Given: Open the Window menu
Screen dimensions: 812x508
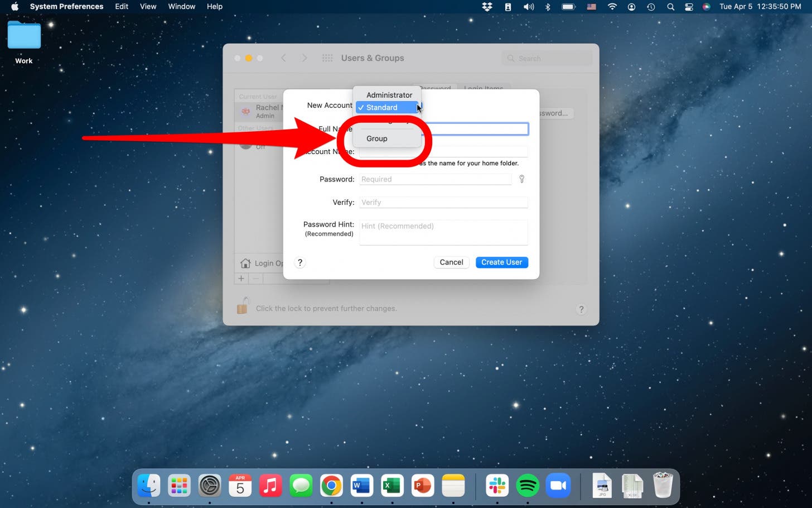Looking at the screenshot, I should [x=182, y=7].
